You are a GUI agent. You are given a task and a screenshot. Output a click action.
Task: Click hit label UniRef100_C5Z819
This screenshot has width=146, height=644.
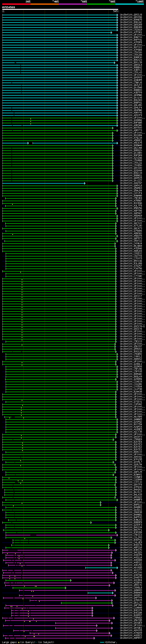coord(131,30)
